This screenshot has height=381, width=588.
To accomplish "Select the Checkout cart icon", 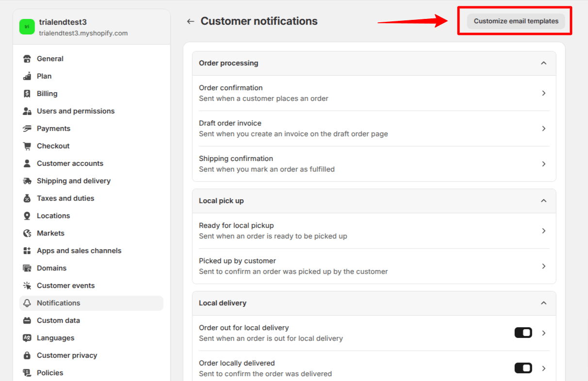I will pyautogui.click(x=28, y=145).
